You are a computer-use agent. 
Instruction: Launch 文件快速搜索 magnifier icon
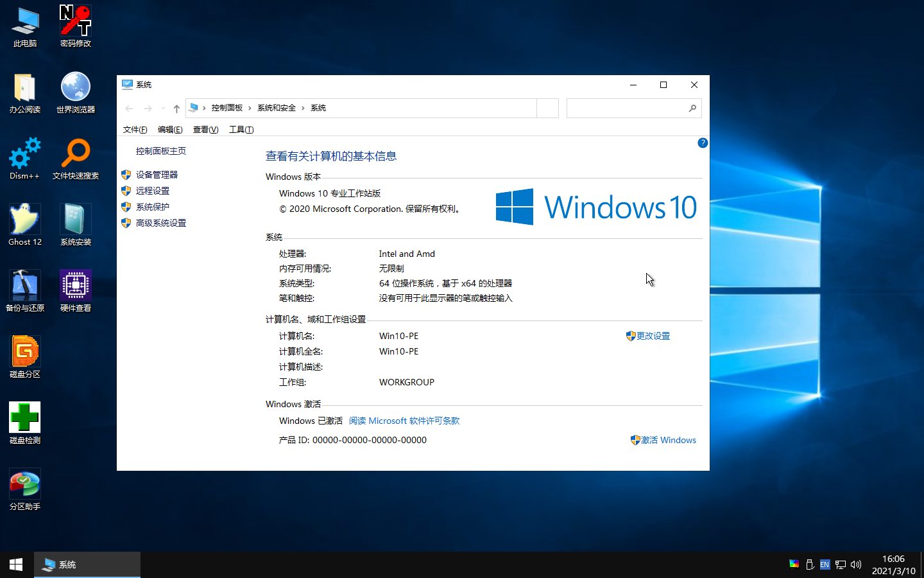(76, 159)
